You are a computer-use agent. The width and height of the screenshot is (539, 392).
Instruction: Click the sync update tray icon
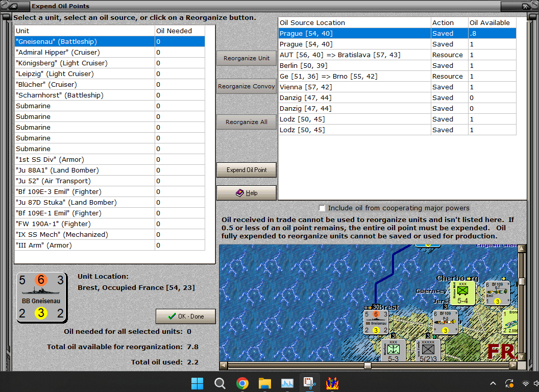pos(509,383)
